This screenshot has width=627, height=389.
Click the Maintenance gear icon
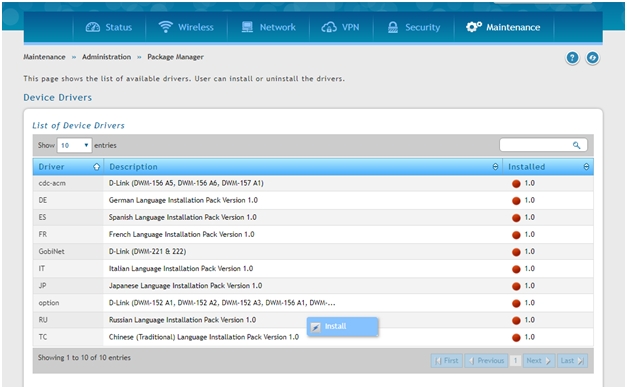[x=474, y=27]
